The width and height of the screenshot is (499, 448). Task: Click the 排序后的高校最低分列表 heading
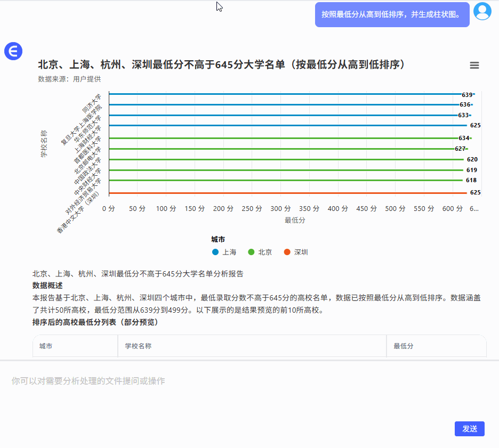95,322
